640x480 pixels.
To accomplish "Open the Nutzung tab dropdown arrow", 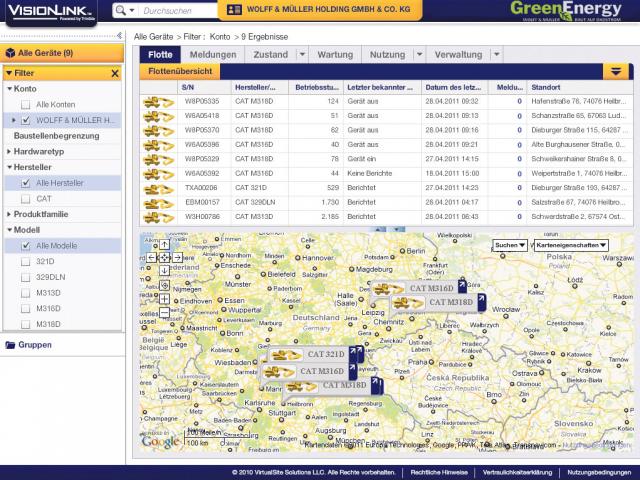I will 419,54.
